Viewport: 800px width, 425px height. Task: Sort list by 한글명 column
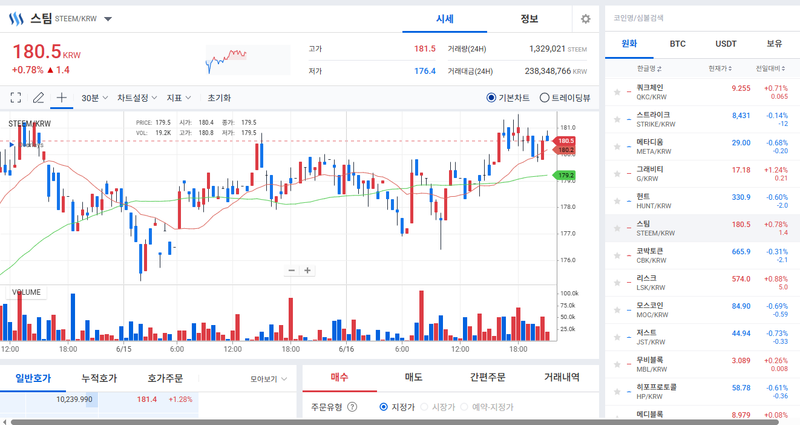pos(649,68)
